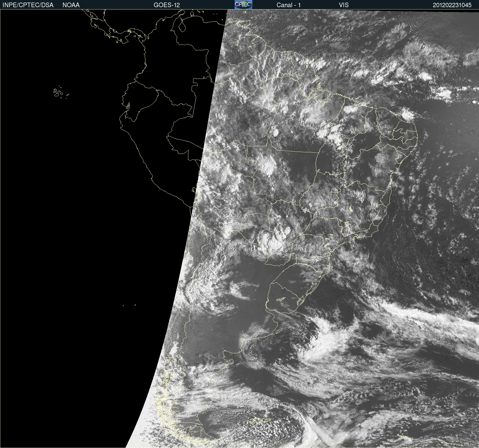Click the Canal - 1 channel label
This screenshot has height=448, width=479.
[289, 5]
